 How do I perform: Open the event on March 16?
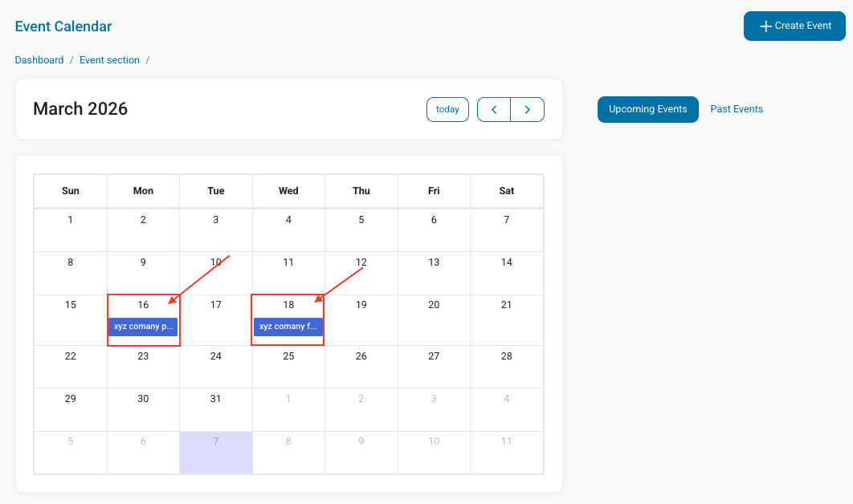tap(143, 327)
